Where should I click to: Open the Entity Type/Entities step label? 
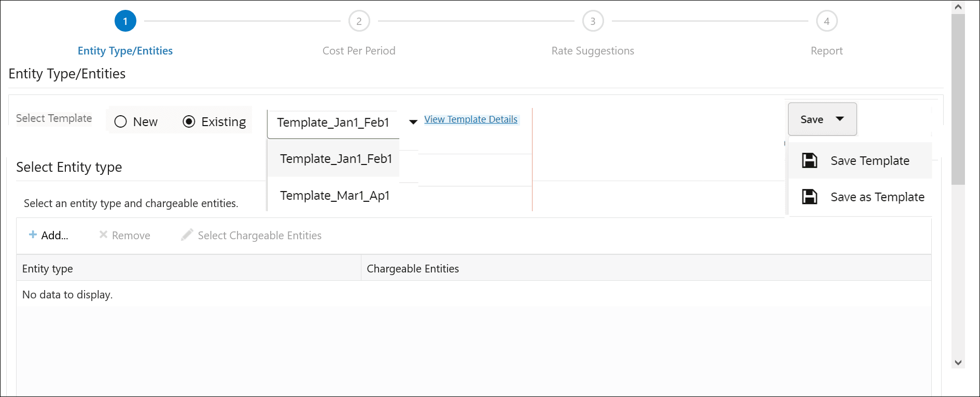(125, 51)
